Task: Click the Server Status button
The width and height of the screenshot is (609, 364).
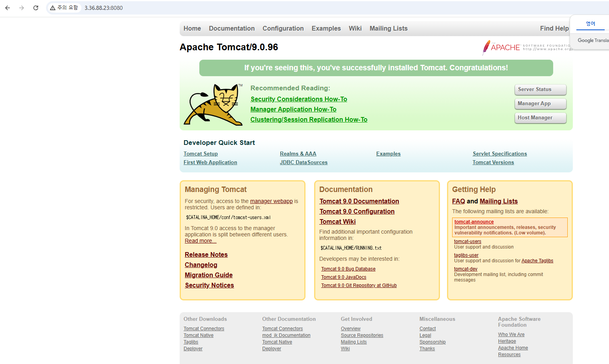Action: pyautogui.click(x=541, y=90)
